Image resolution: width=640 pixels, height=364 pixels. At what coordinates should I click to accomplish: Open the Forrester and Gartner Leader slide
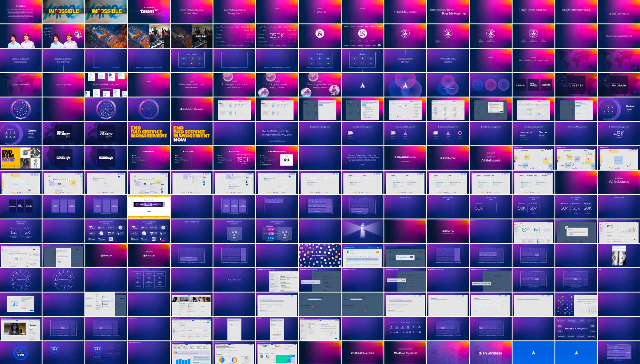click(533, 134)
